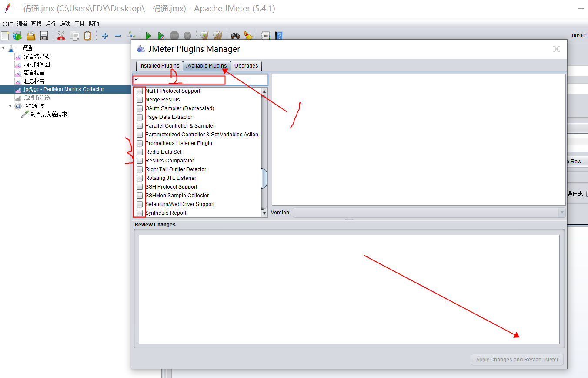Image resolution: width=588 pixels, height=378 pixels.
Task: Click the Open file folder icon
Action: [31, 36]
